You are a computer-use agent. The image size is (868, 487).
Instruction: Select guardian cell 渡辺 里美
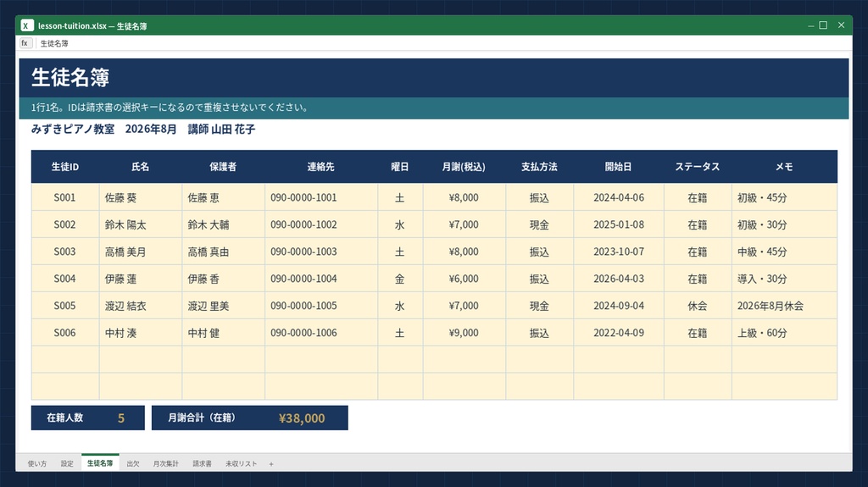(x=223, y=306)
